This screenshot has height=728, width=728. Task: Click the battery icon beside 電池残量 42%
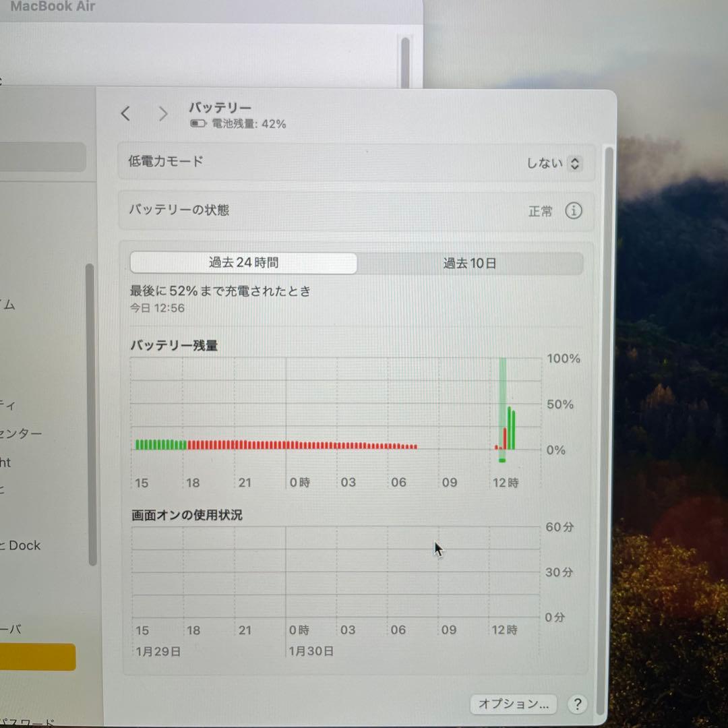click(x=196, y=123)
